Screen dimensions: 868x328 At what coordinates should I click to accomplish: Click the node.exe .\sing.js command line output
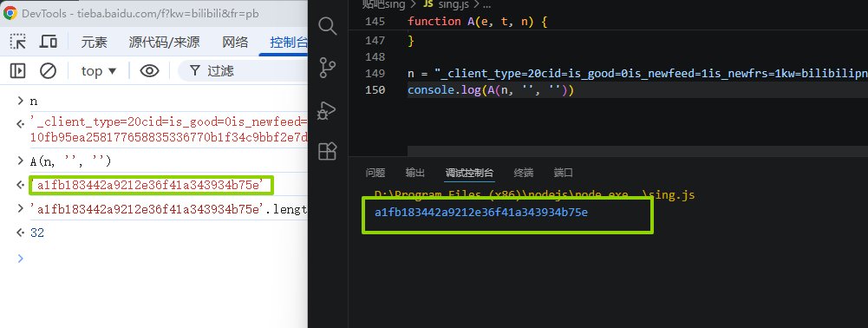pyautogui.click(x=535, y=195)
